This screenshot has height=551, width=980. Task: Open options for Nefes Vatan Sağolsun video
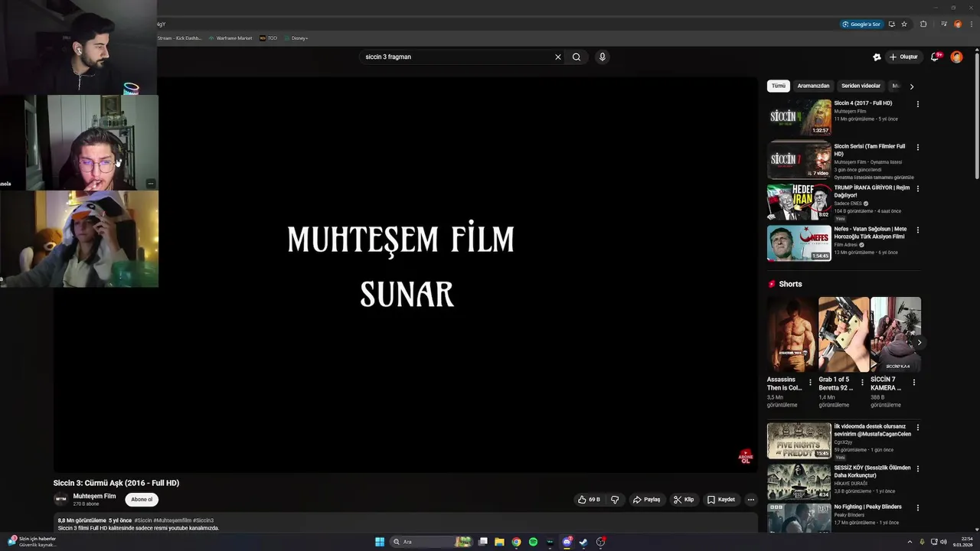918,230
